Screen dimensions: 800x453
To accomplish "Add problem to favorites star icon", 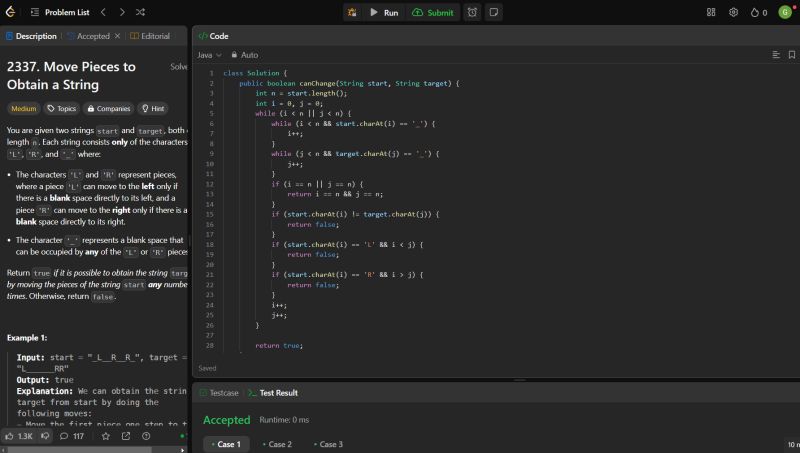I will coord(106,436).
